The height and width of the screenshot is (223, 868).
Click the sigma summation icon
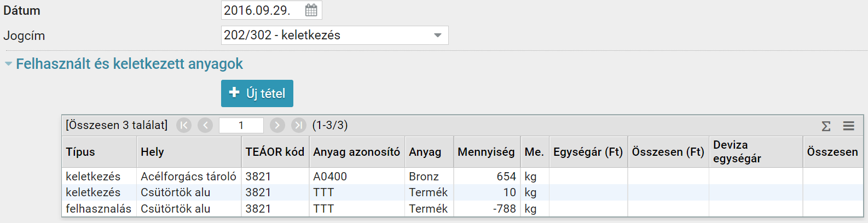[826, 126]
